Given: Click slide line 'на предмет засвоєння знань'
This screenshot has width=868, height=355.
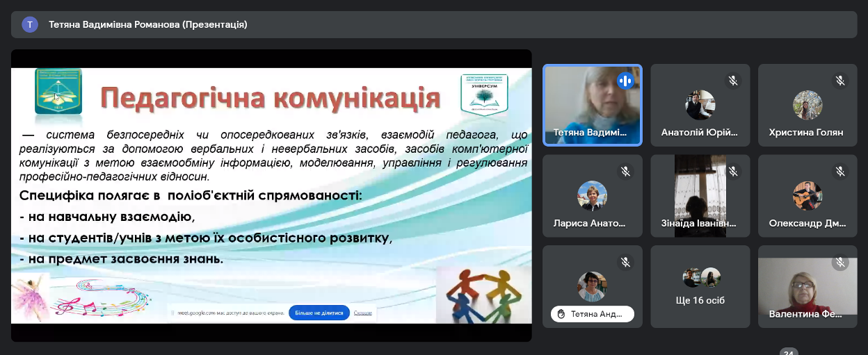Looking at the screenshot, I should (x=122, y=258).
